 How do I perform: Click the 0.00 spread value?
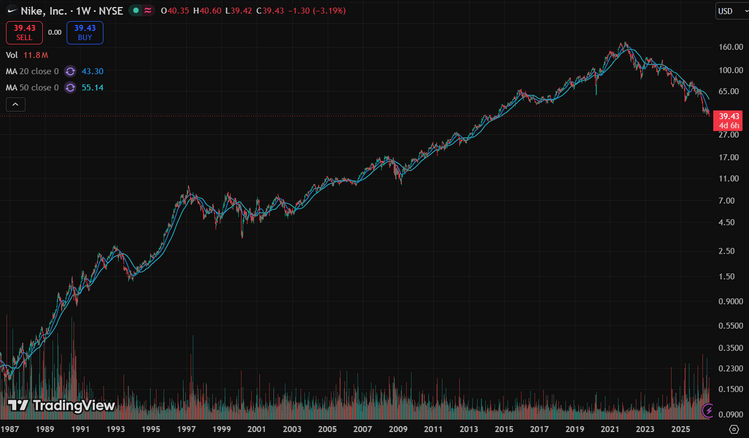pos(54,32)
